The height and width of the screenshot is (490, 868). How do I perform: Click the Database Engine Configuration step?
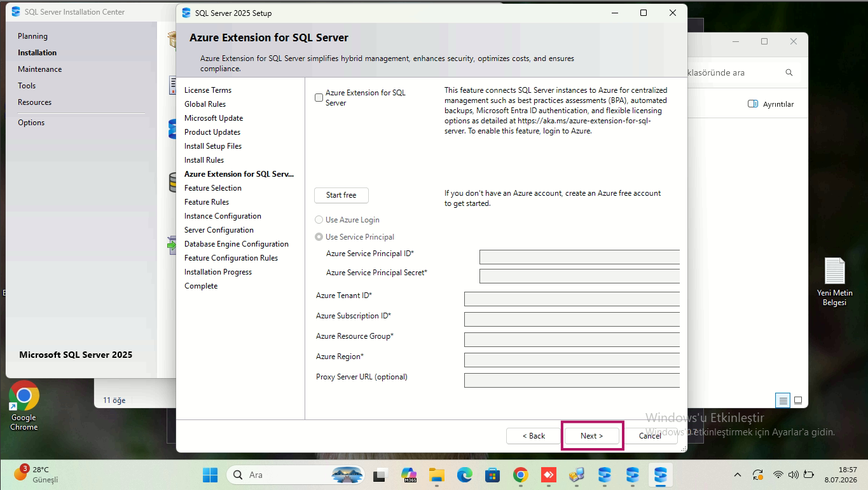[237, 244]
